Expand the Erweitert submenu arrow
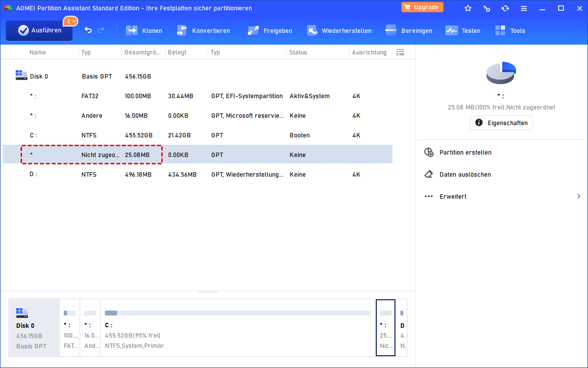The height and width of the screenshot is (368, 588). point(579,196)
